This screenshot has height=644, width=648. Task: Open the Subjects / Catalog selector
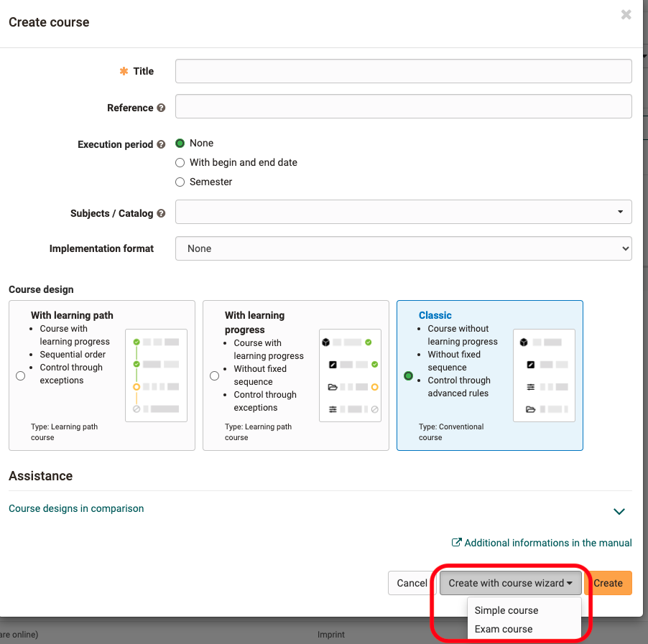click(x=403, y=212)
